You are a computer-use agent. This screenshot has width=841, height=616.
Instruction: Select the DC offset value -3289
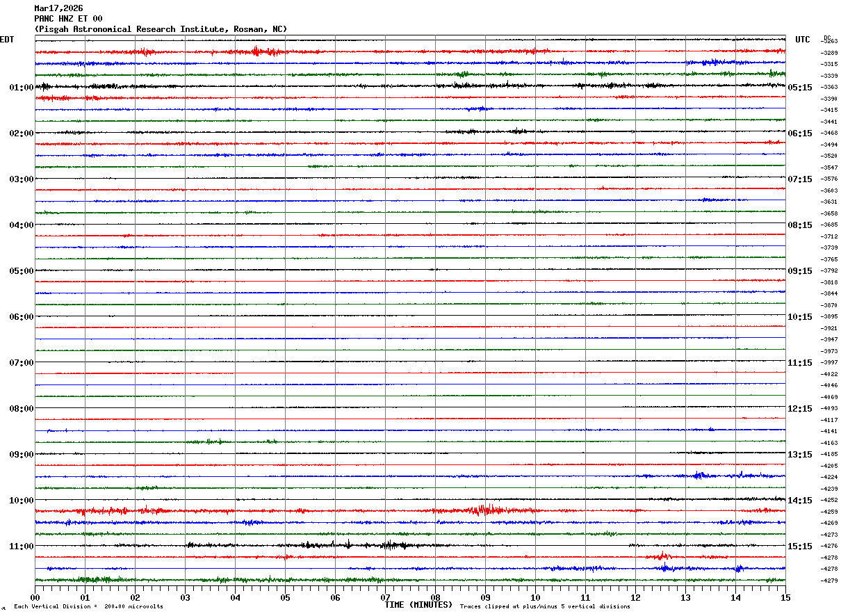click(829, 53)
